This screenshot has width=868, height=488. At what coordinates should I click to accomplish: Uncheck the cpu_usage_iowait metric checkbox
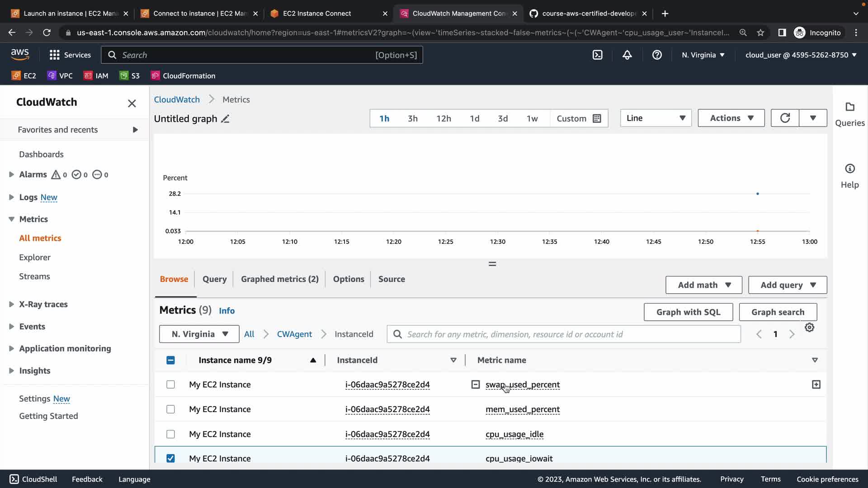click(x=170, y=458)
